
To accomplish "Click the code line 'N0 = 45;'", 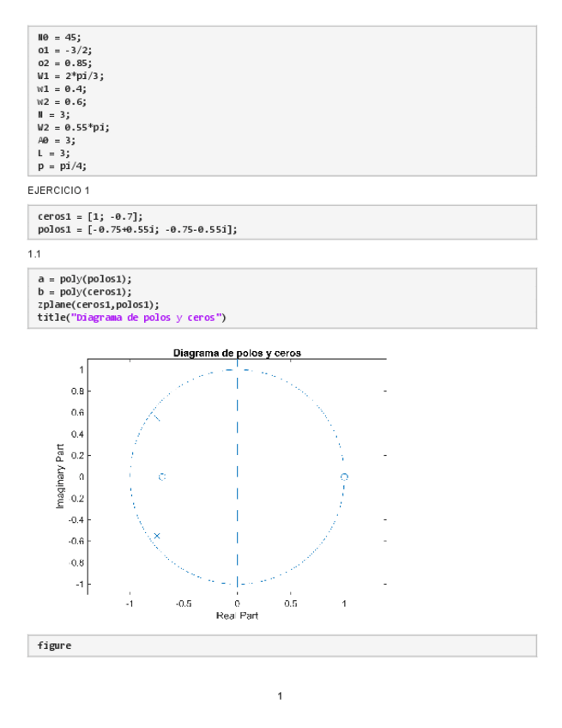I will (59, 38).
